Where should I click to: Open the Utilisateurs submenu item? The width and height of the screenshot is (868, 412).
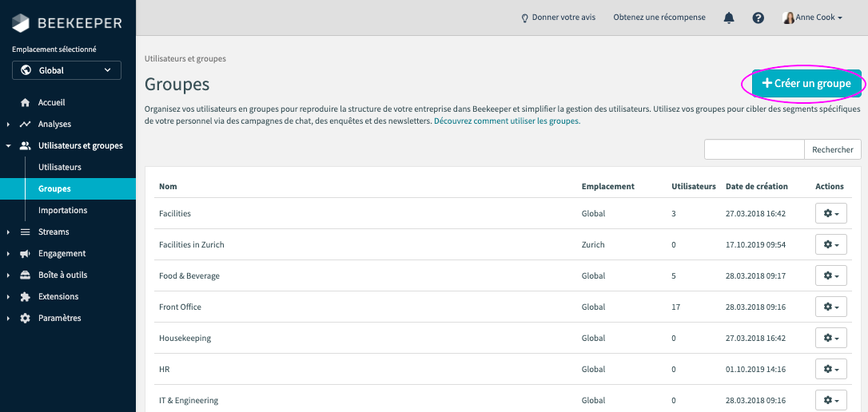coord(60,167)
